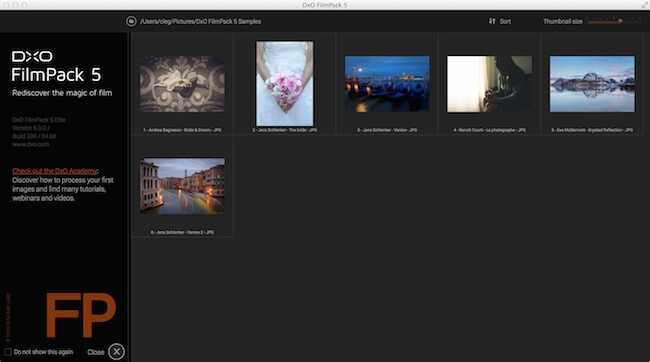This screenshot has height=362, width=650.
Task: Adjust the Thumbnail size slider
Action: pos(614,21)
